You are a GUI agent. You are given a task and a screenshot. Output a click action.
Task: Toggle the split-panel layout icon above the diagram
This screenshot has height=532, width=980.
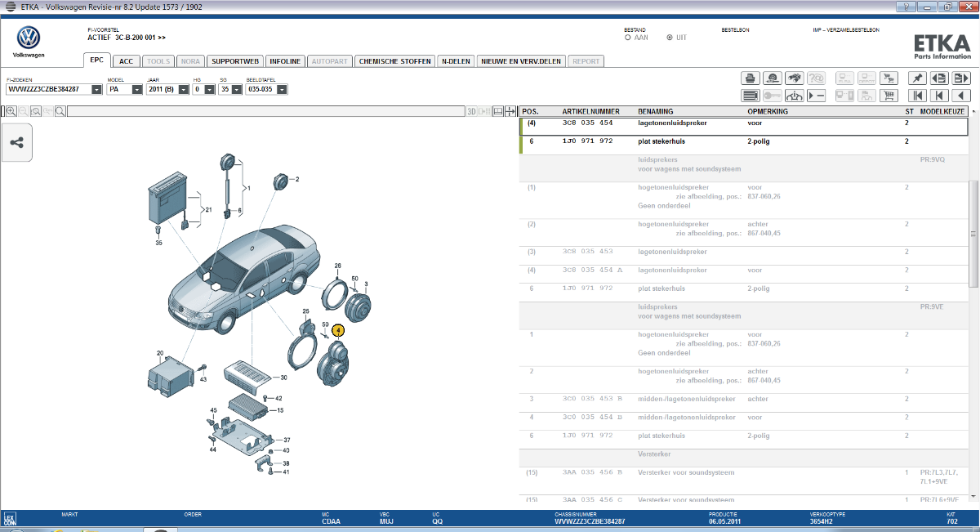[497, 111]
